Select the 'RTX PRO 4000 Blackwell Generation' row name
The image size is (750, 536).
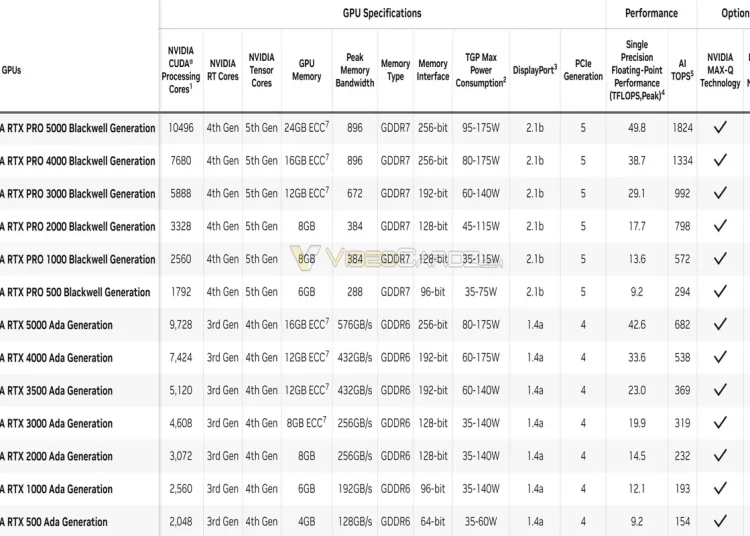click(78, 161)
